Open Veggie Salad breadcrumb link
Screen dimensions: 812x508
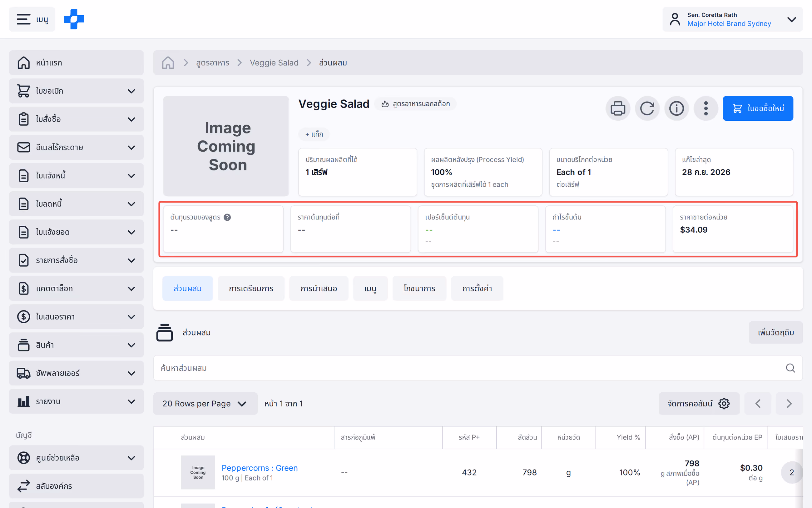(274, 63)
